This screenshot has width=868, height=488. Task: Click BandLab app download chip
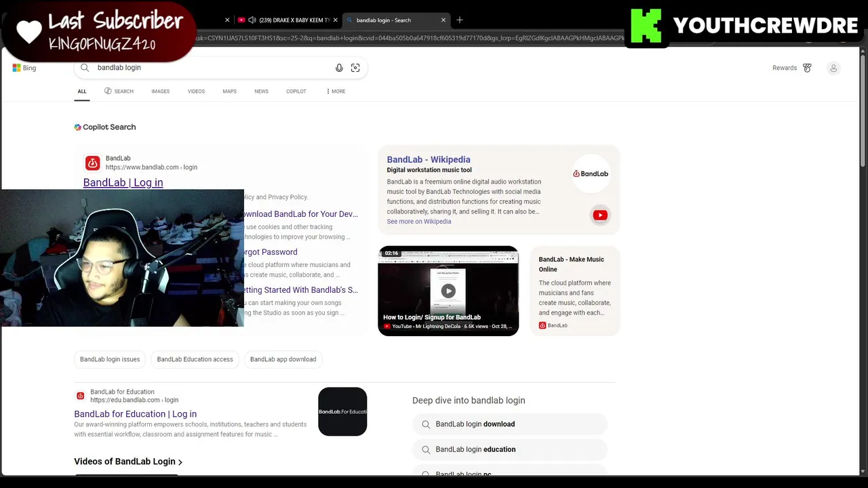283,359
